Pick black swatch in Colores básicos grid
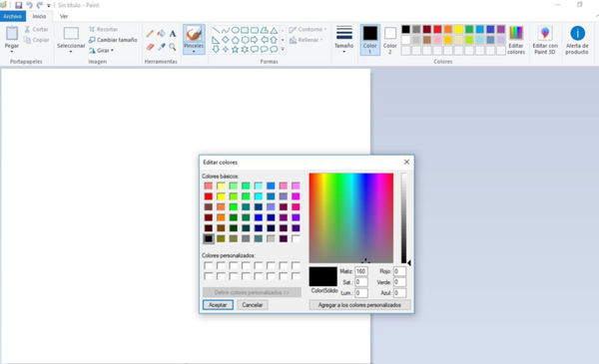599x364 pixels. (x=209, y=239)
